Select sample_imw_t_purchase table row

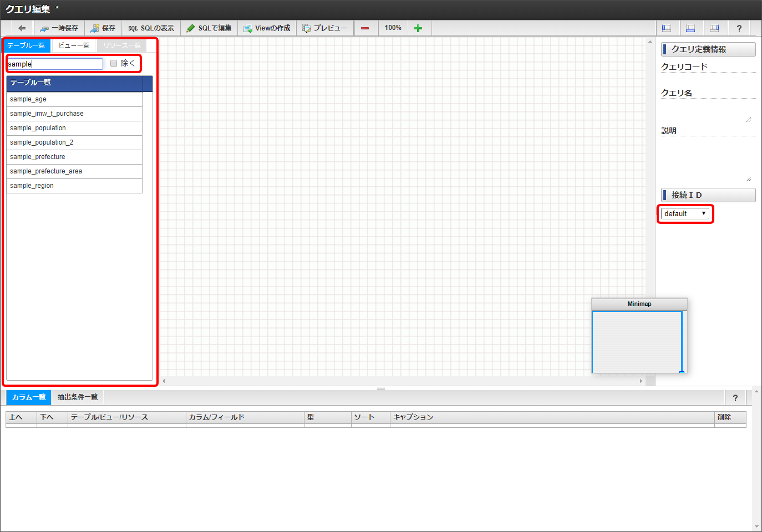(74, 114)
